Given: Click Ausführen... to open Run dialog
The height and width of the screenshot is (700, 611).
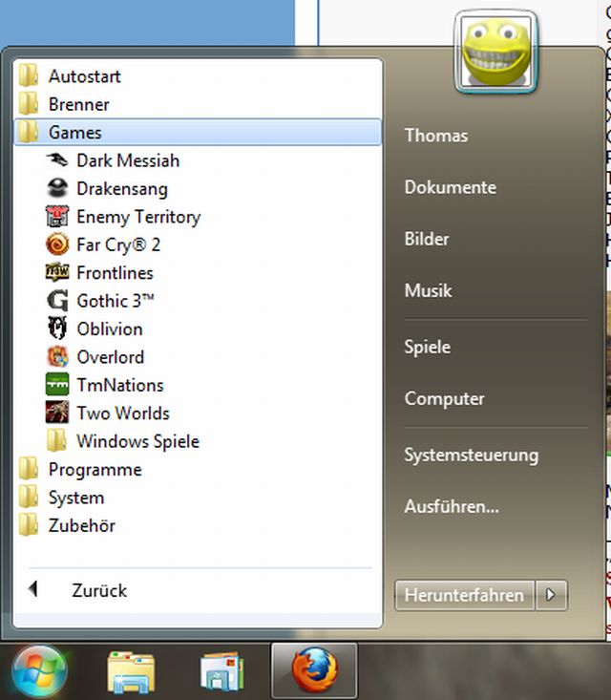Looking at the screenshot, I should pos(452,507).
